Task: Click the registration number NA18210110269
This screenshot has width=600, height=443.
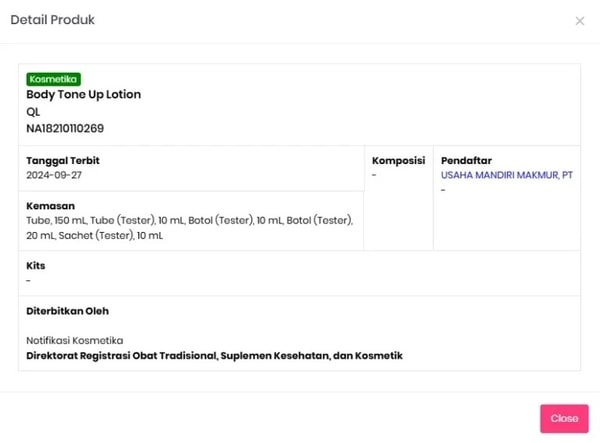Action: pyautogui.click(x=65, y=128)
